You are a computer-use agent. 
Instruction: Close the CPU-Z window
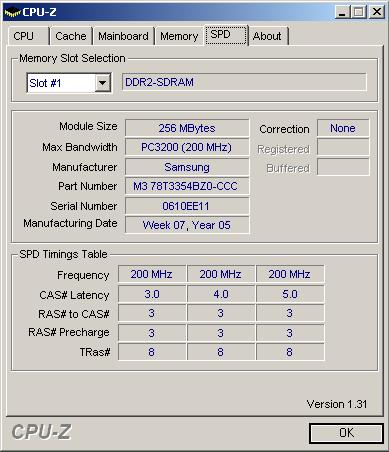[x=377, y=12]
